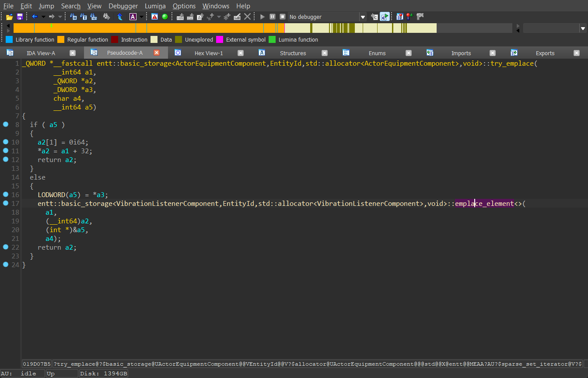Close the IDA View-A tab
Image resolution: width=588 pixels, height=378 pixels.
pos(73,53)
